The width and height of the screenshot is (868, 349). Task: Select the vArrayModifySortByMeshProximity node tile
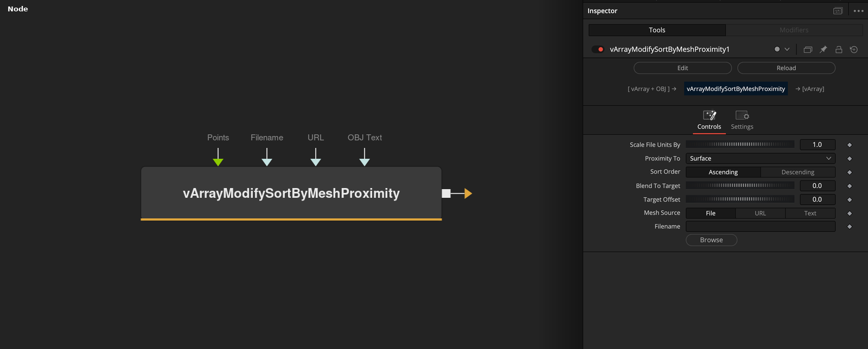coord(291,193)
